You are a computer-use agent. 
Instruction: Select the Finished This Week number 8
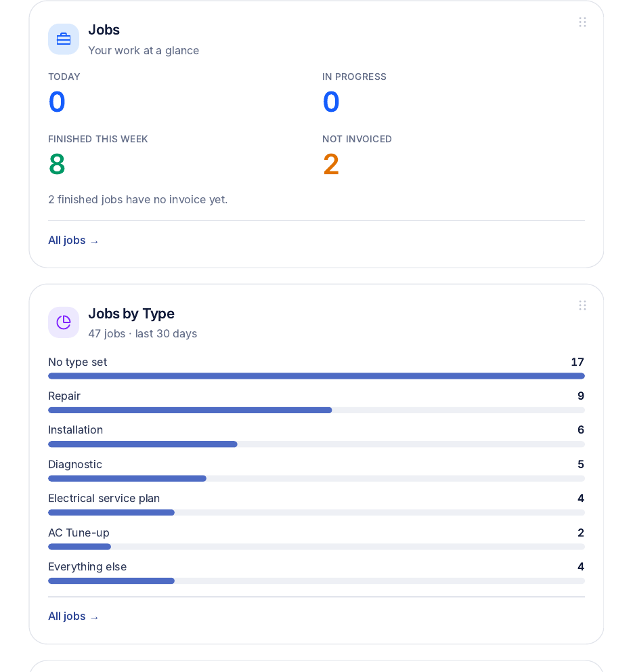pyautogui.click(x=57, y=164)
